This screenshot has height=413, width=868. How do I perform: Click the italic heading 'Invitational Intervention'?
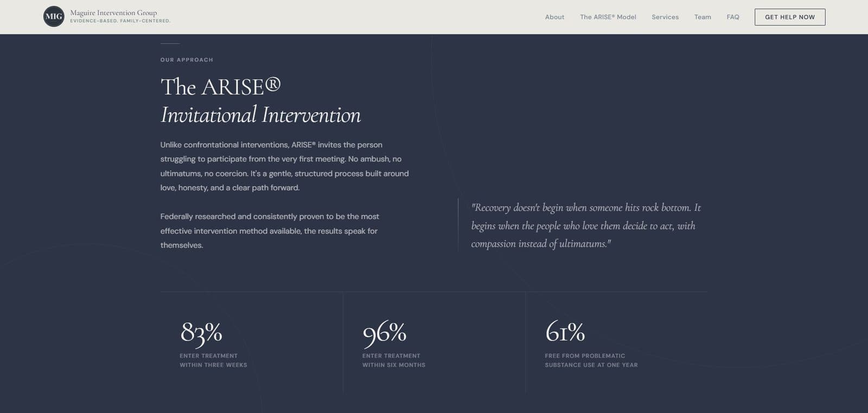(x=260, y=115)
